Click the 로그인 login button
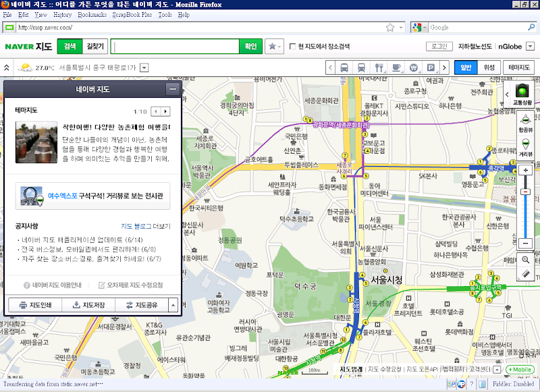Screen dimensions: 540x392 point(439,47)
